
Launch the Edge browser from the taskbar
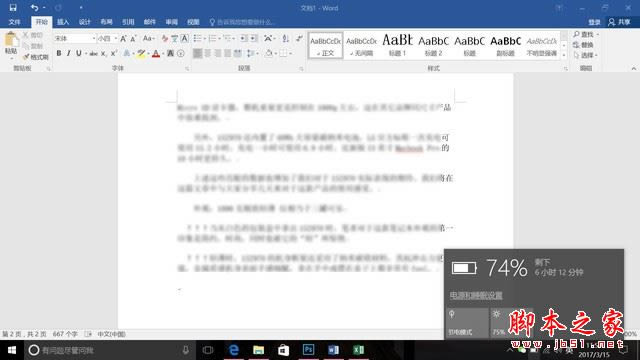coord(233,350)
